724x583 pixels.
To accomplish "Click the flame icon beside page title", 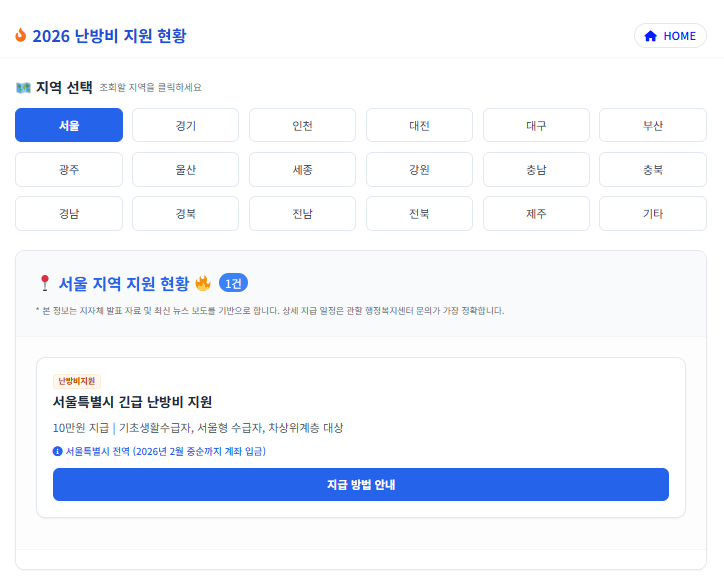I will click(21, 36).
